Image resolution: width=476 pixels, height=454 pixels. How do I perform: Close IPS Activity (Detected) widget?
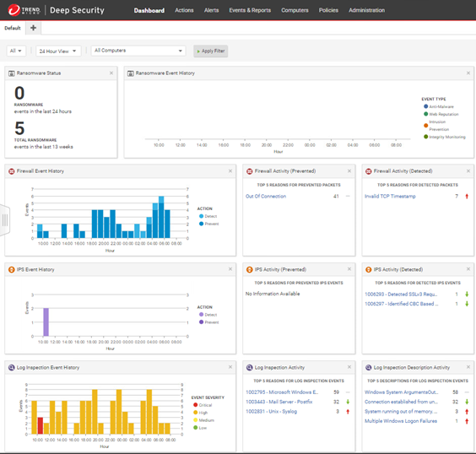(468, 269)
